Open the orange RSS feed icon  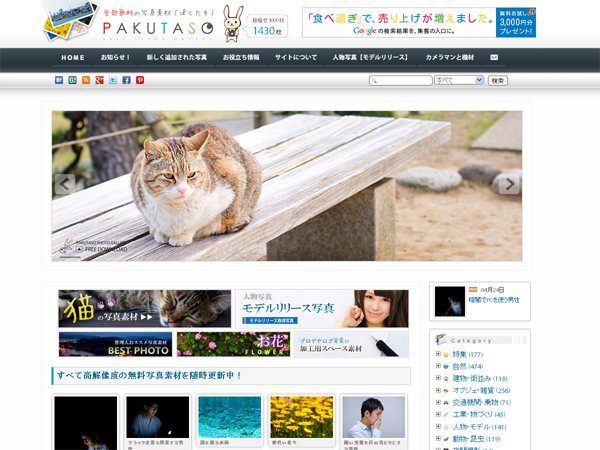(86, 80)
